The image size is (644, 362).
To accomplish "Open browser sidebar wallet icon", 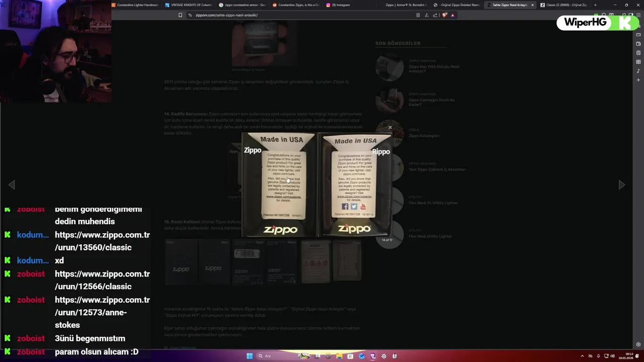I will coord(638,44).
